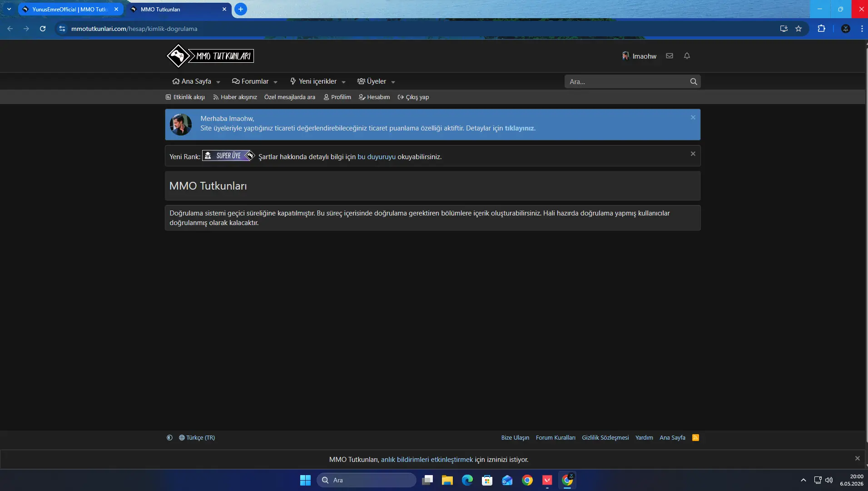The height and width of the screenshot is (491, 868).
Task: Expand the Forumlar dropdown arrow
Action: (276, 82)
